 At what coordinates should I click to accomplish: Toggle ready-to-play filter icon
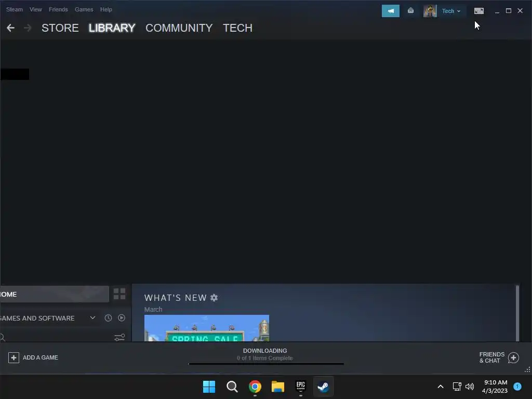point(122,318)
